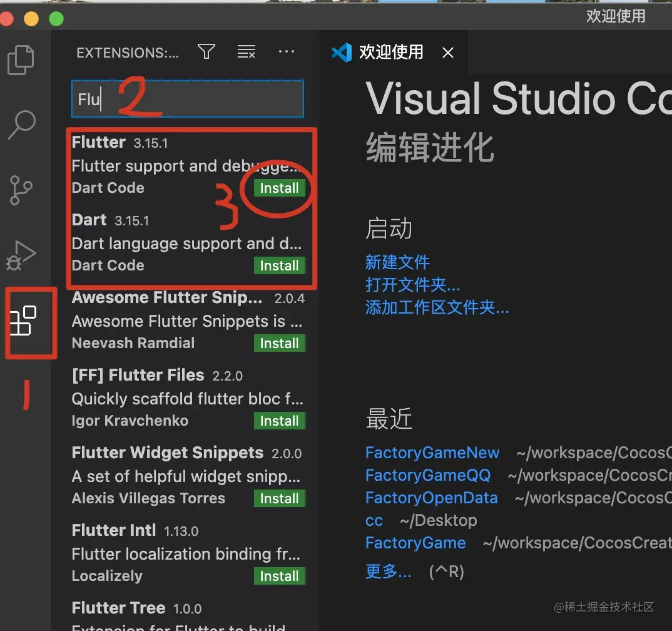Click the 打开文件夹... link
The image size is (672, 631).
coord(413,285)
